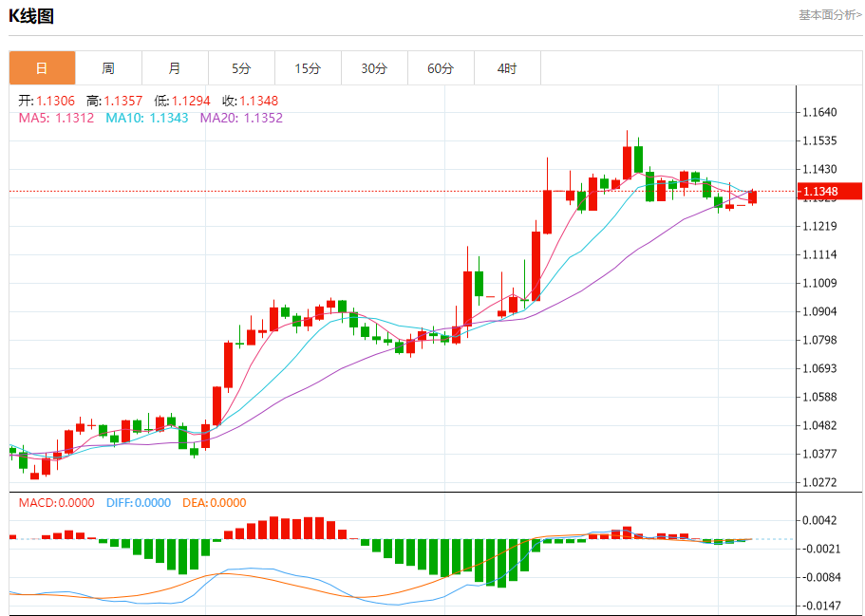Click the 1.0693 price axis label
Image resolution: width=865 pixels, height=616 pixels.
(819, 368)
